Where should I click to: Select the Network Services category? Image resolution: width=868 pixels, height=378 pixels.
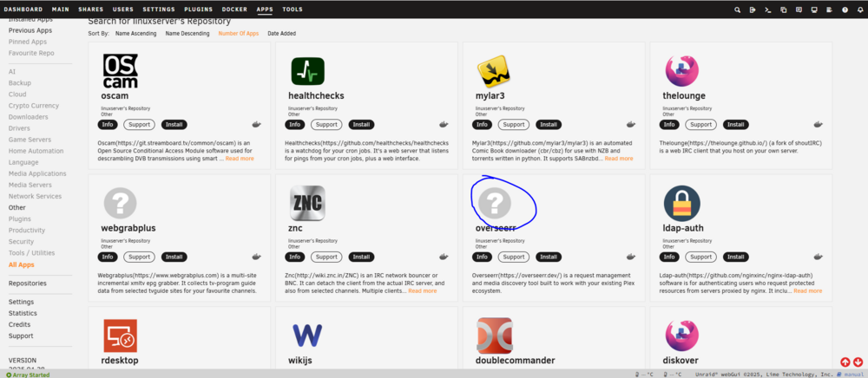point(35,197)
